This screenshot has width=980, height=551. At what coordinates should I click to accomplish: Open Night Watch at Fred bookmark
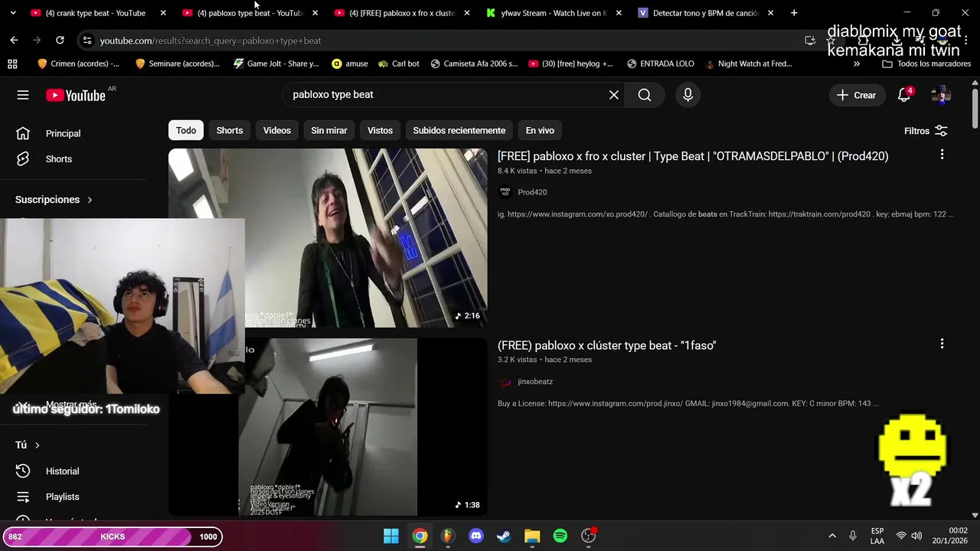[749, 64]
